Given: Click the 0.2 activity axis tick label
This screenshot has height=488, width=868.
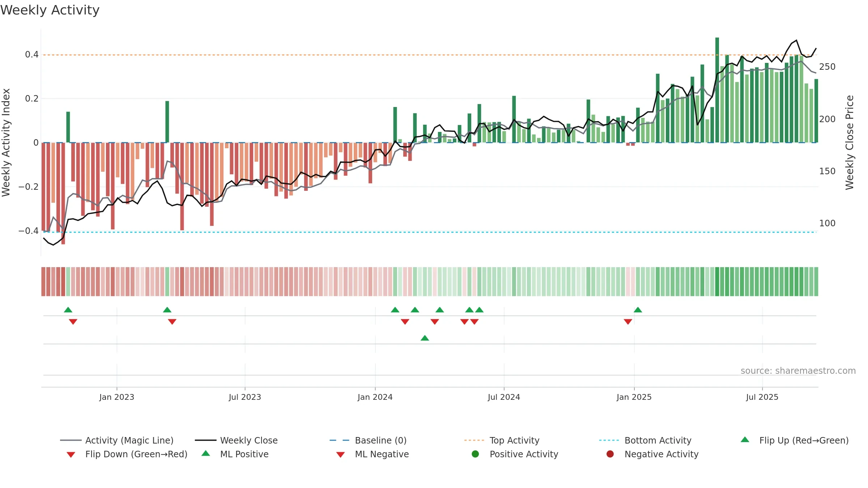Looking at the screenshot, I should click(x=31, y=98).
